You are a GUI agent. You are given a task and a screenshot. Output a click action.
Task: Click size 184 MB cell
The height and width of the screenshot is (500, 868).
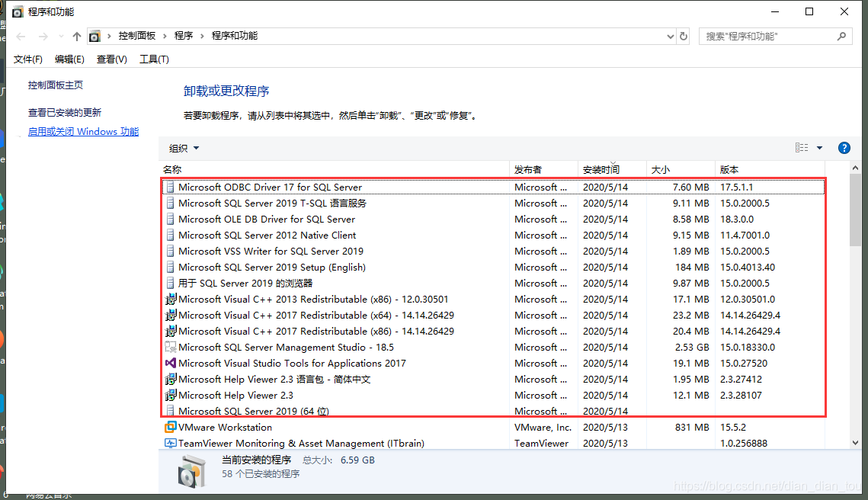pyautogui.click(x=692, y=268)
